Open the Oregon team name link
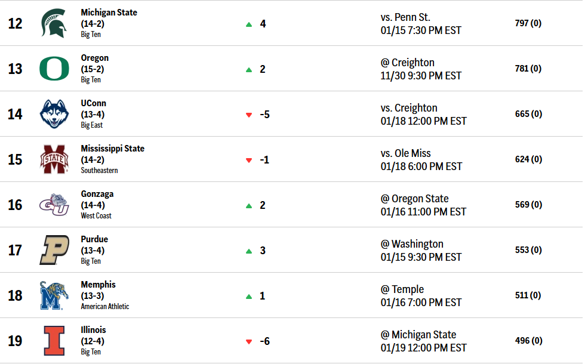The width and height of the screenshot is (588, 364). pos(94,58)
